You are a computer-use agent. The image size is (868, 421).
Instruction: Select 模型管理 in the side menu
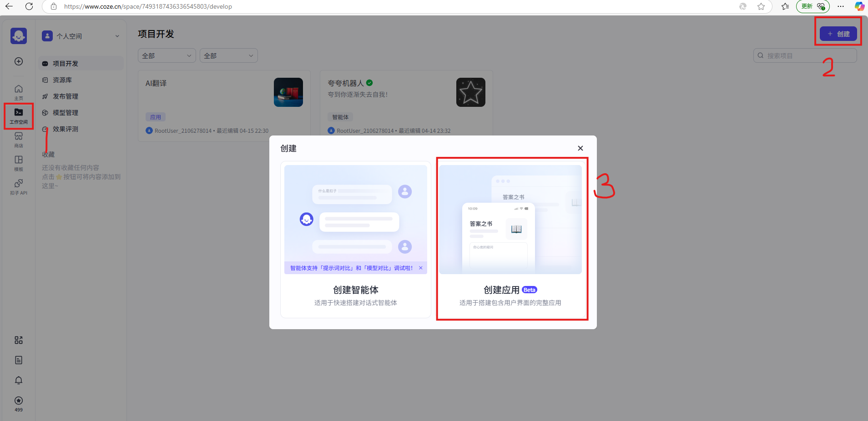[x=81, y=112]
